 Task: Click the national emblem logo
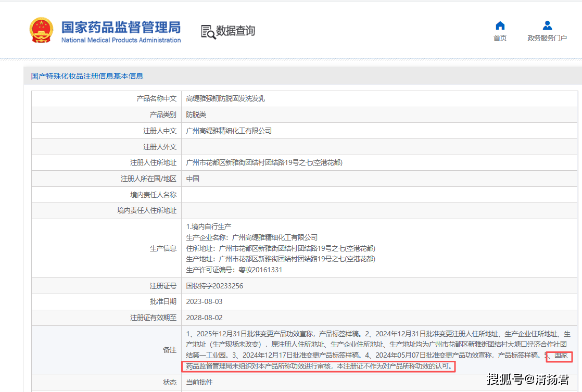pos(41,30)
